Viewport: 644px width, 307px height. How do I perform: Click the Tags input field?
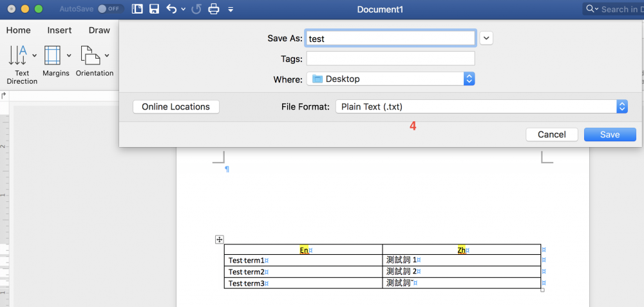390,59
